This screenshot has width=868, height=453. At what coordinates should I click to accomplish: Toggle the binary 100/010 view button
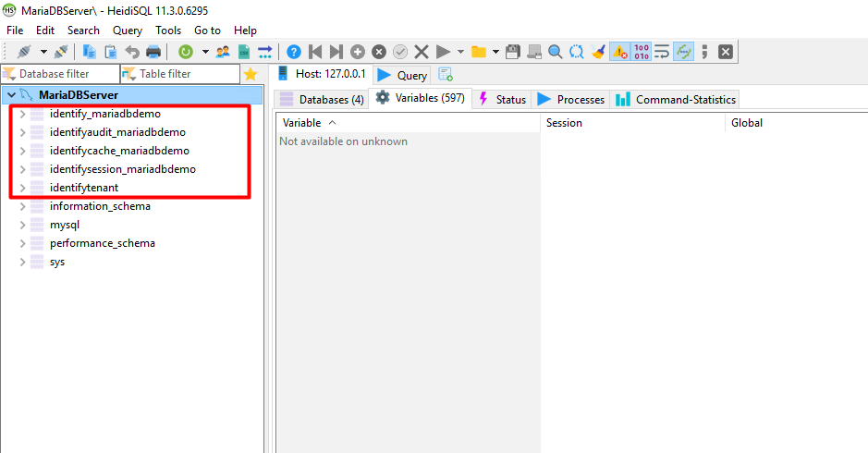[x=642, y=52]
